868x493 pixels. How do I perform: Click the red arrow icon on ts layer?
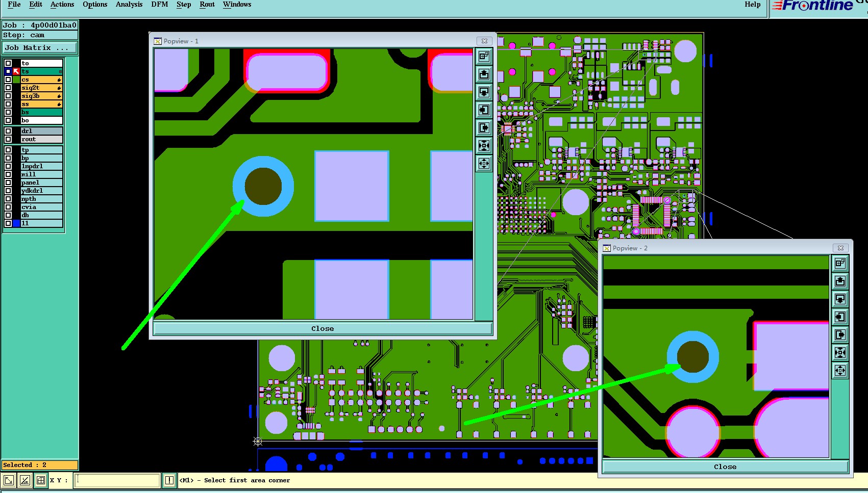click(16, 71)
